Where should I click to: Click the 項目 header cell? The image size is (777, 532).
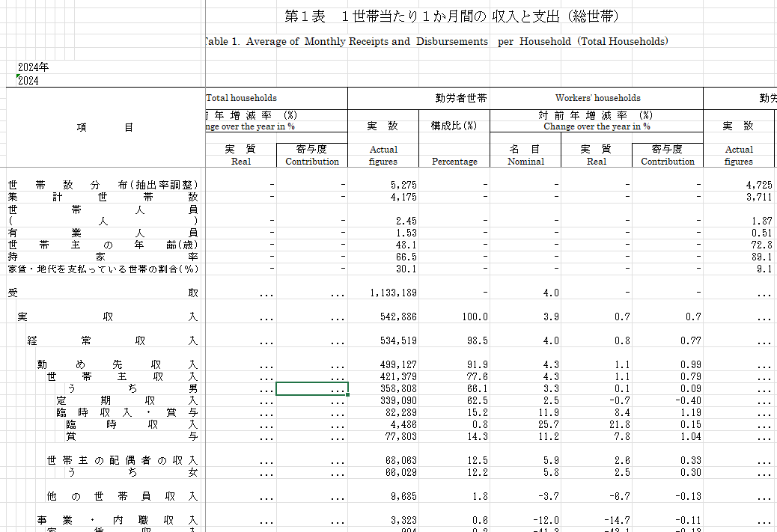[105, 127]
